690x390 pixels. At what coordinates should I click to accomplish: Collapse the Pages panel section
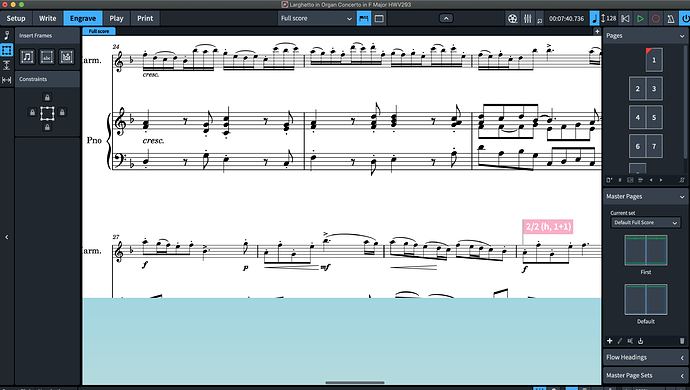tap(682, 36)
